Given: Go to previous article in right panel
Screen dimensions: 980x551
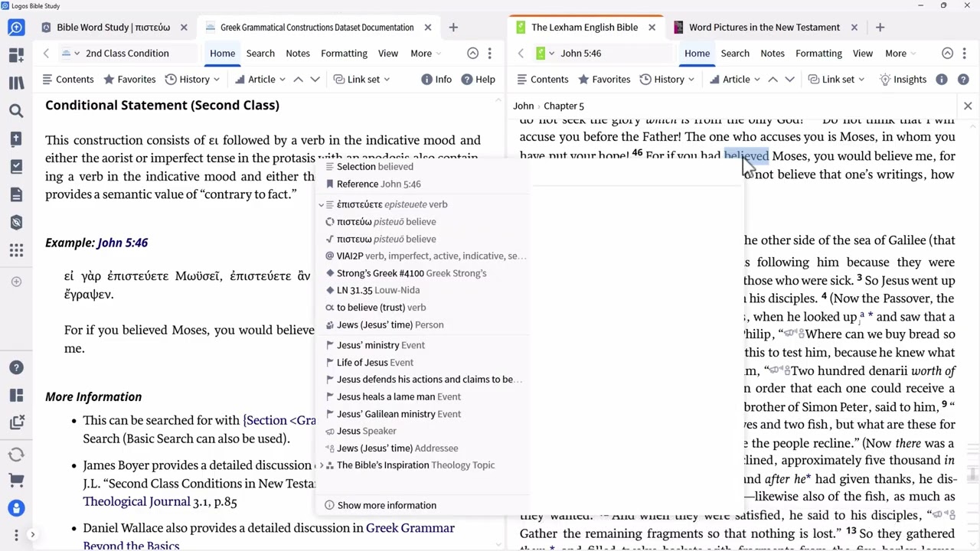Looking at the screenshot, I should coord(773,80).
